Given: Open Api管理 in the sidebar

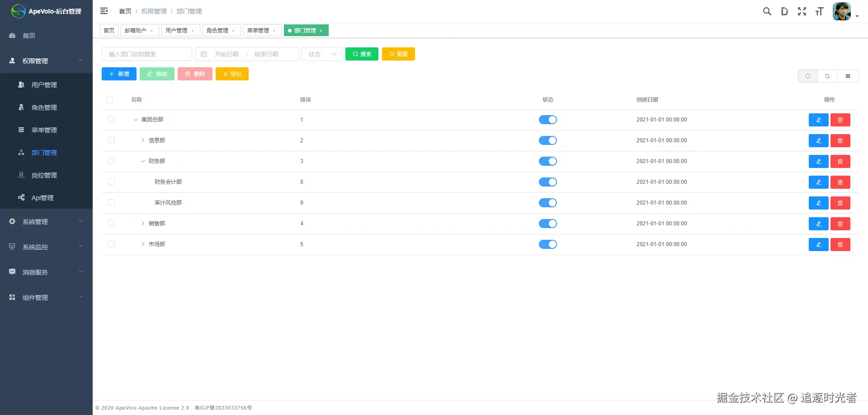Looking at the screenshot, I should coord(46,197).
